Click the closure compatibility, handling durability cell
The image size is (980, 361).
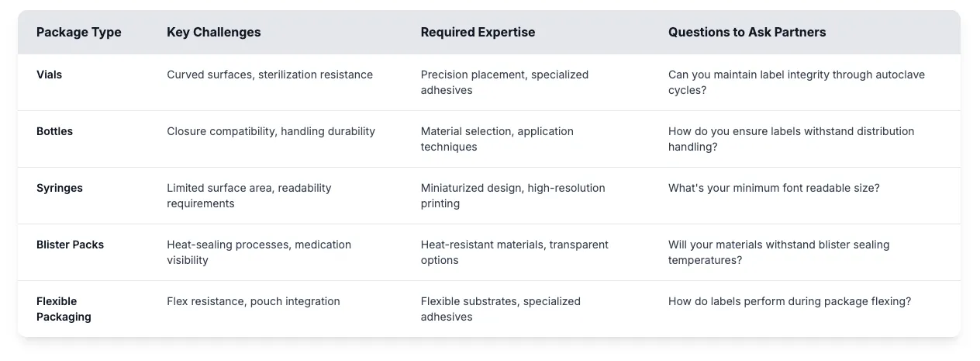(271, 132)
